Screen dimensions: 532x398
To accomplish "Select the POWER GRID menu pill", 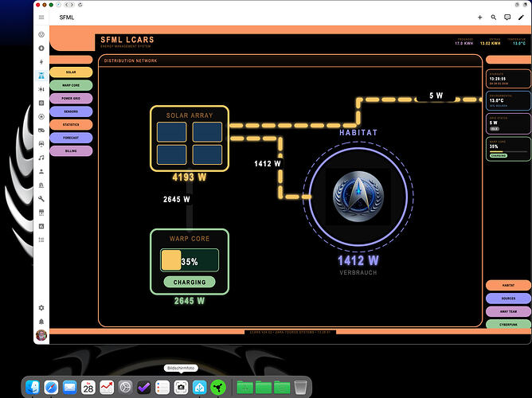I will [x=71, y=99].
